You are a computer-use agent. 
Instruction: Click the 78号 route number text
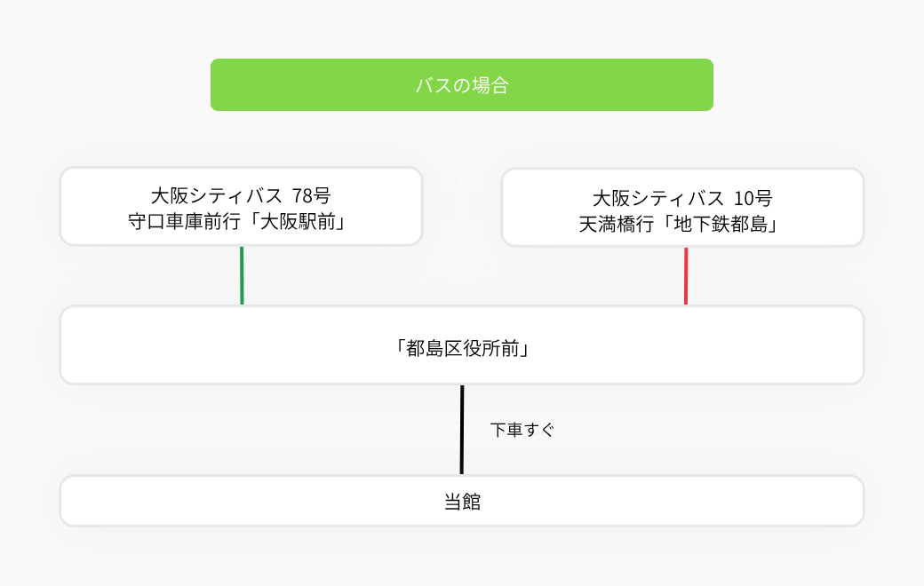click(x=311, y=195)
